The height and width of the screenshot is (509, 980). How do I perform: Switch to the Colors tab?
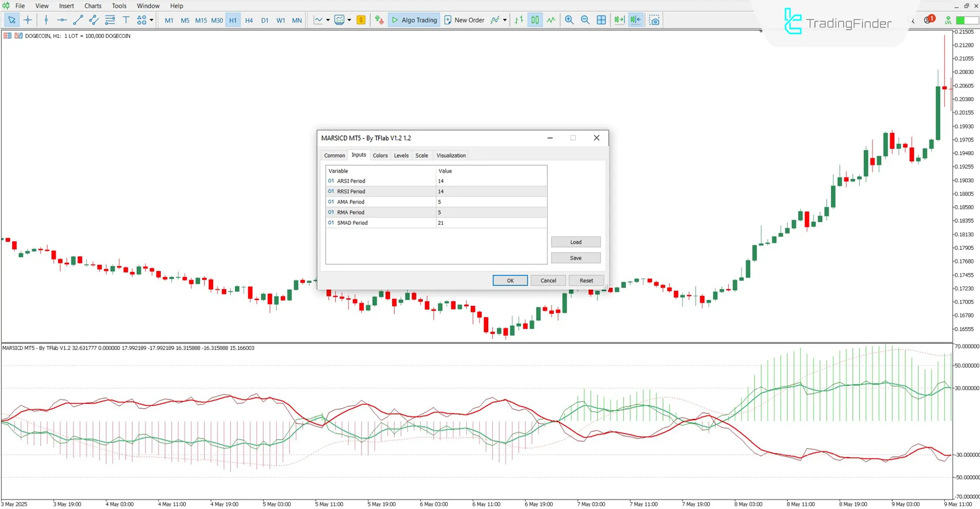[x=380, y=155]
